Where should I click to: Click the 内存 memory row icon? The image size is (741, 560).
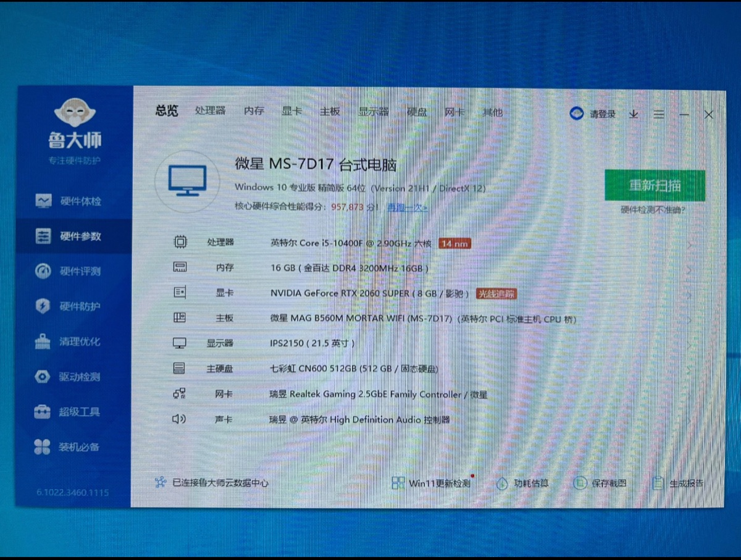[180, 267]
